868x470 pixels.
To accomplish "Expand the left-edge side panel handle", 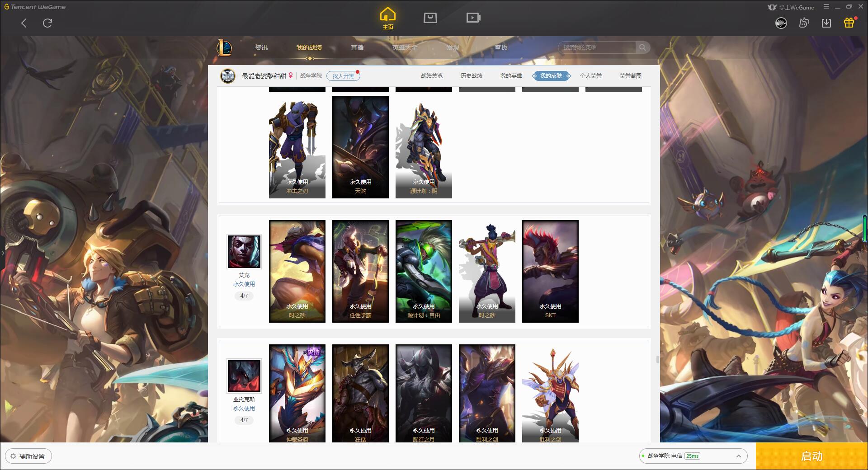I will 2,253.
